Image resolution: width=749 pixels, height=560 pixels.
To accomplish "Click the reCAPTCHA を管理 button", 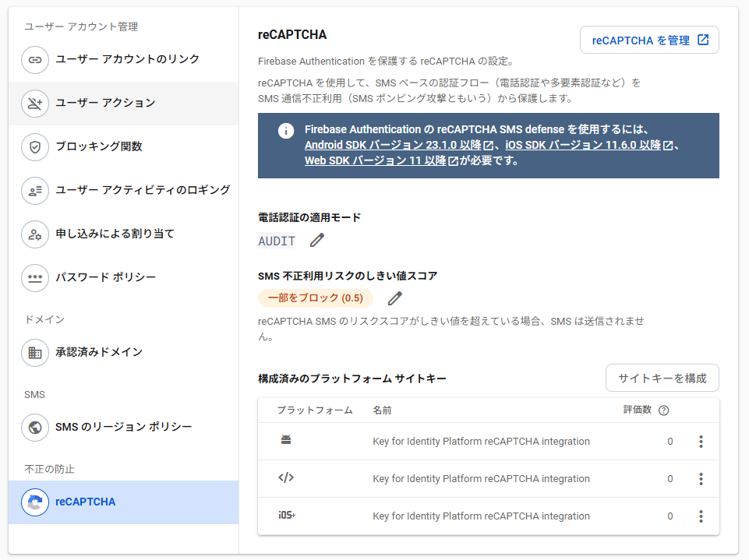I will 649,40.
